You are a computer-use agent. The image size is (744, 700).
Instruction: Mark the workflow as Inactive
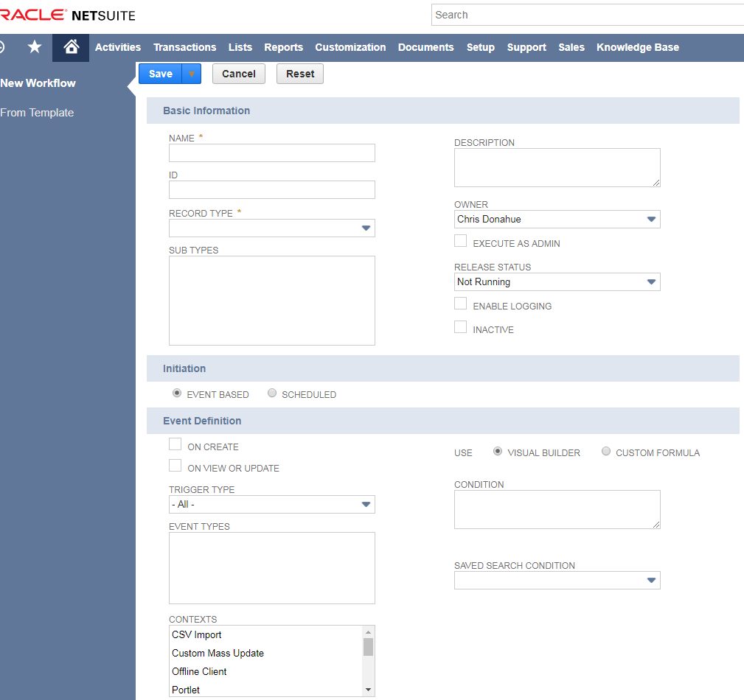[460, 326]
